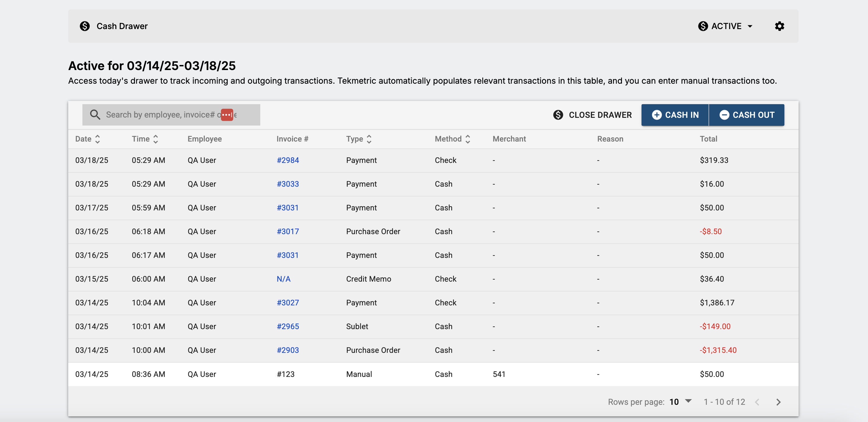The height and width of the screenshot is (422, 868).
Task: Click the Manual type cell
Action: (359, 374)
